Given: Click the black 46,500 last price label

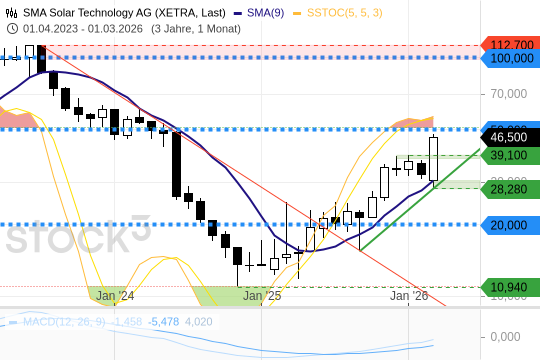Looking at the screenshot, I should (510, 137).
